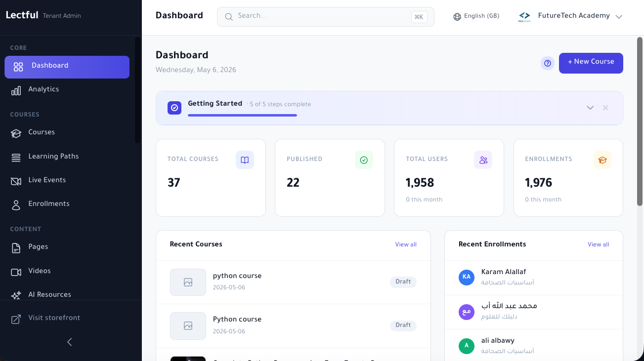Viewport: 644px width, 361px height.
Task: Click the Total Courses value 37
Action: pyautogui.click(x=174, y=183)
